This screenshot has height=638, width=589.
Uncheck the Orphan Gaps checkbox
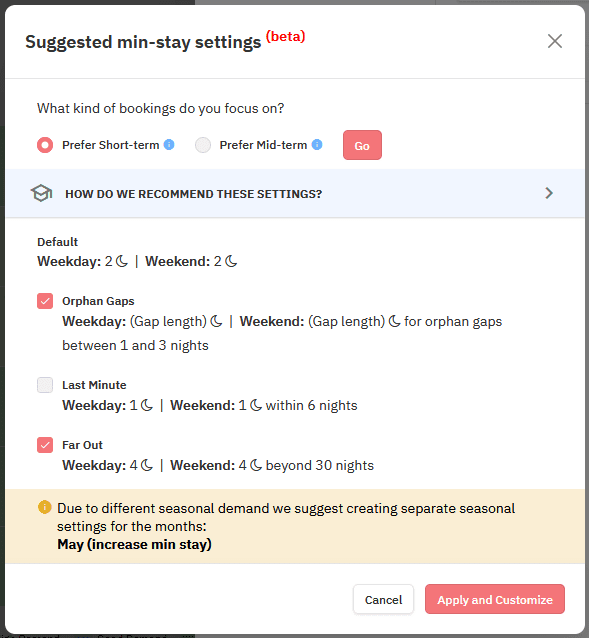[45, 301]
